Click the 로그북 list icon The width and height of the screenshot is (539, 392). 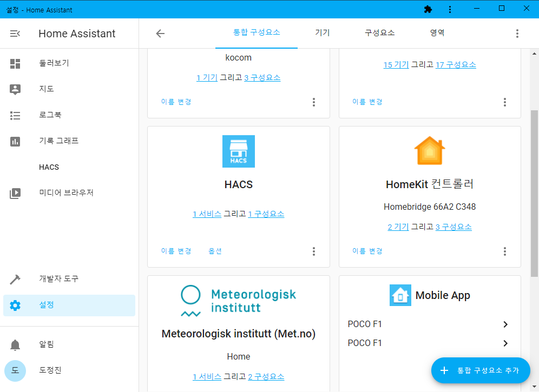pyautogui.click(x=15, y=115)
